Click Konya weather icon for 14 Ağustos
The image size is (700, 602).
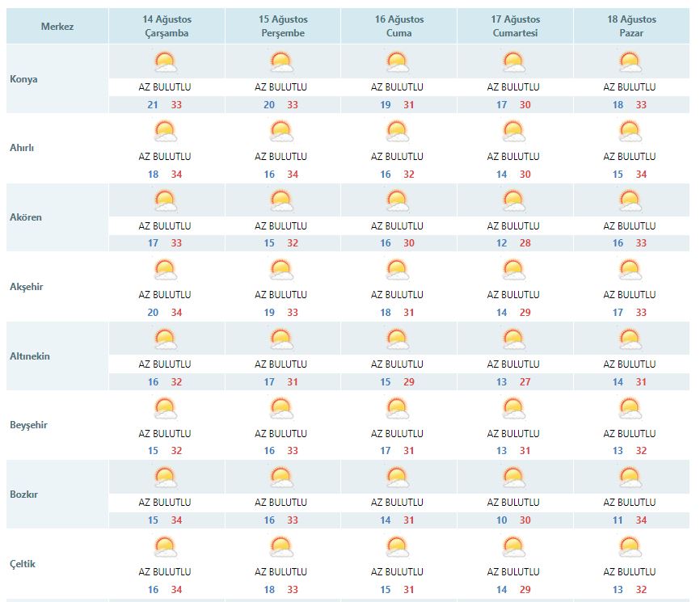coord(165,62)
